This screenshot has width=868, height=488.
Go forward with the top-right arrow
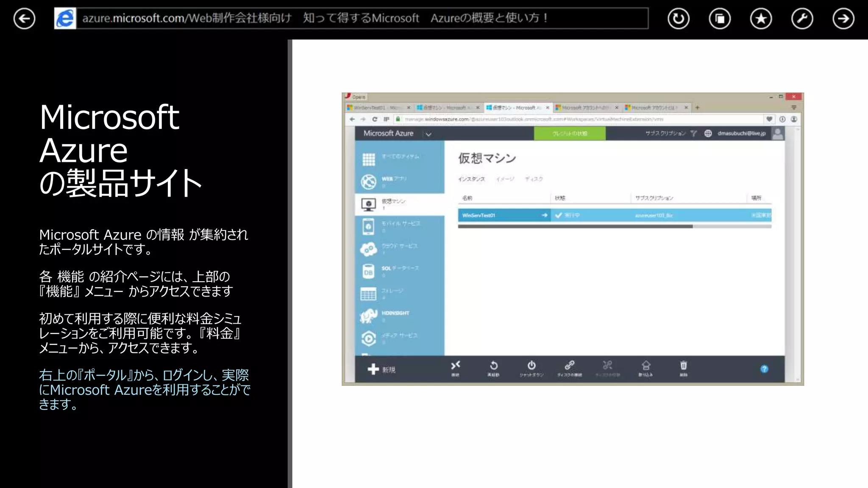click(x=843, y=19)
